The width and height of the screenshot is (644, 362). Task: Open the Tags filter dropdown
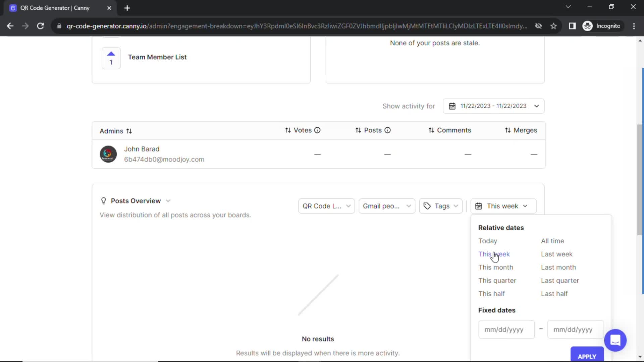[440, 205]
